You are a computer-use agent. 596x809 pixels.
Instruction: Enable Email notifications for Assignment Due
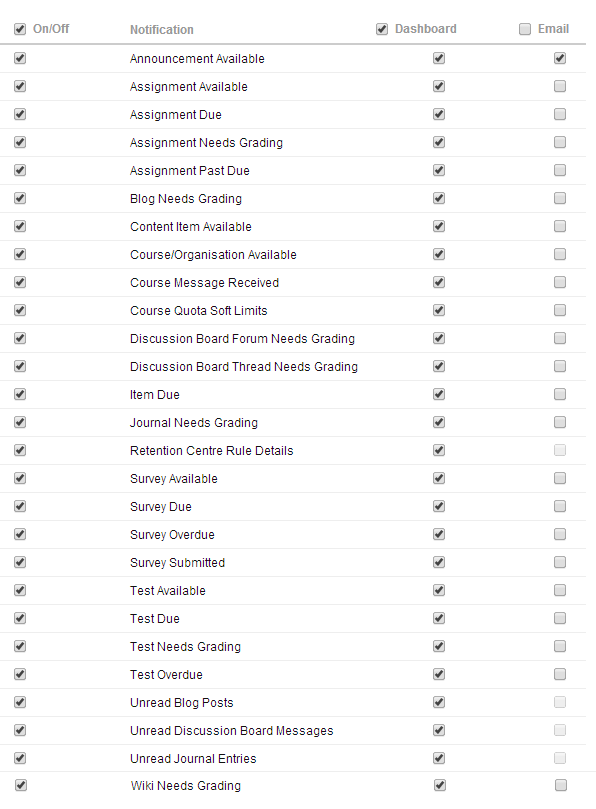559,114
